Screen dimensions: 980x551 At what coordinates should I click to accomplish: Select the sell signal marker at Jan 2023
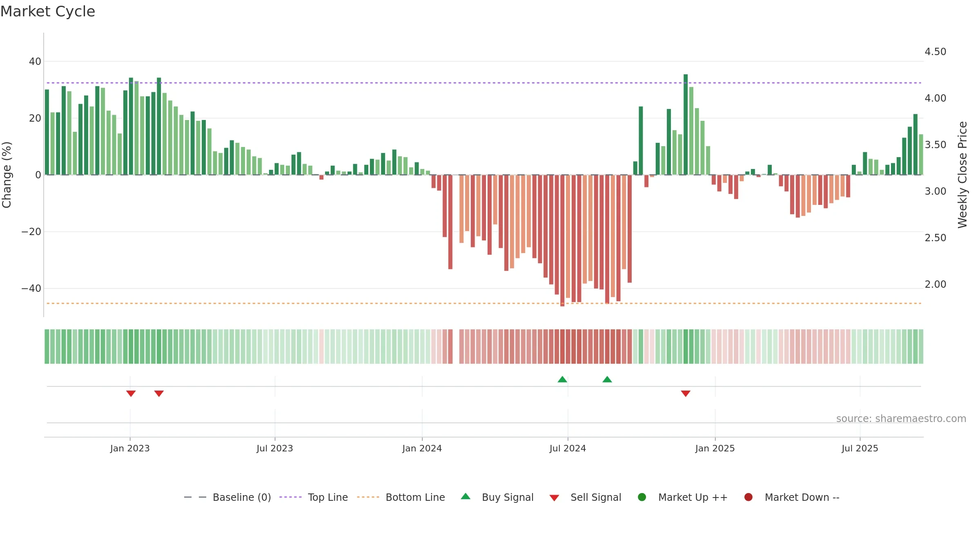(x=131, y=393)
